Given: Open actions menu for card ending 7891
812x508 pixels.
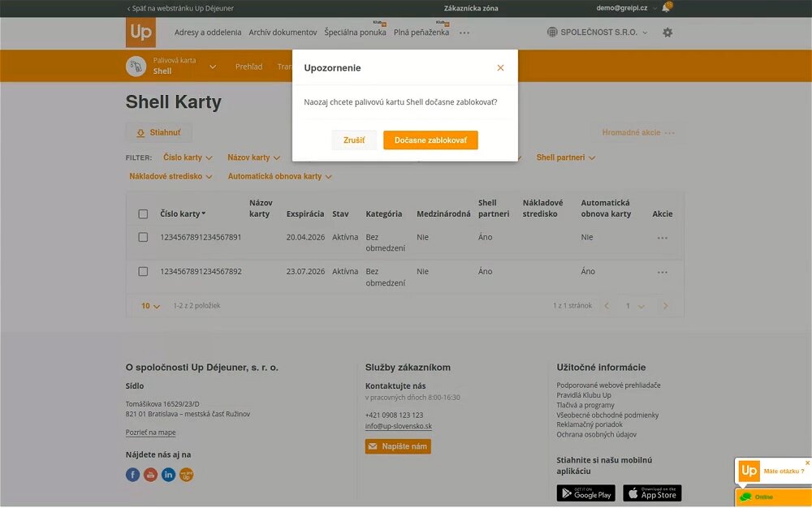Looking at the screenshot, I should (x=662, y=238).
